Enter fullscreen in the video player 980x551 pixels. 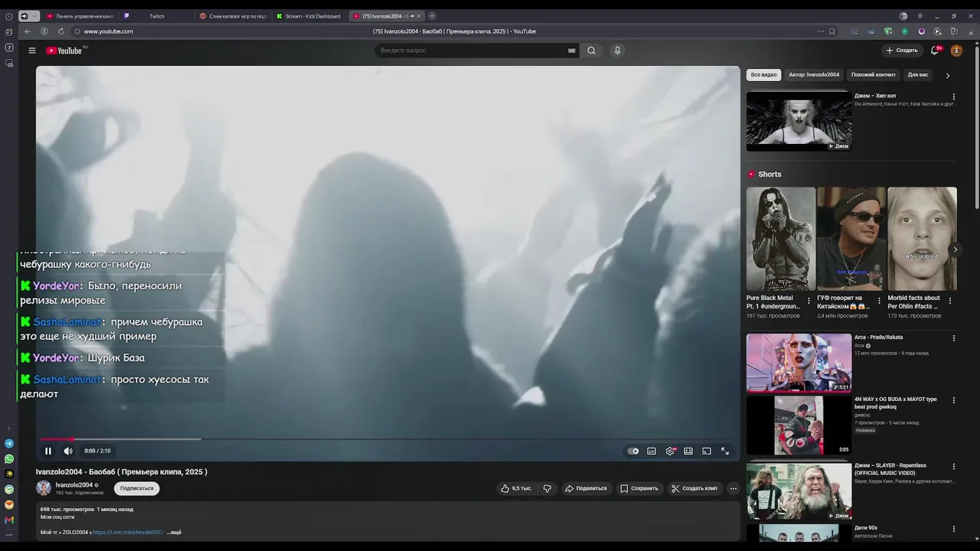pos(725,452)
